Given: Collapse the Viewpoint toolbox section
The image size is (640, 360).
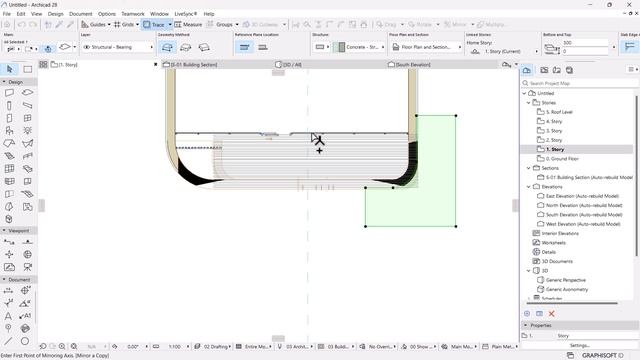Looking at the screenshot, I should (x=4, y=231).
